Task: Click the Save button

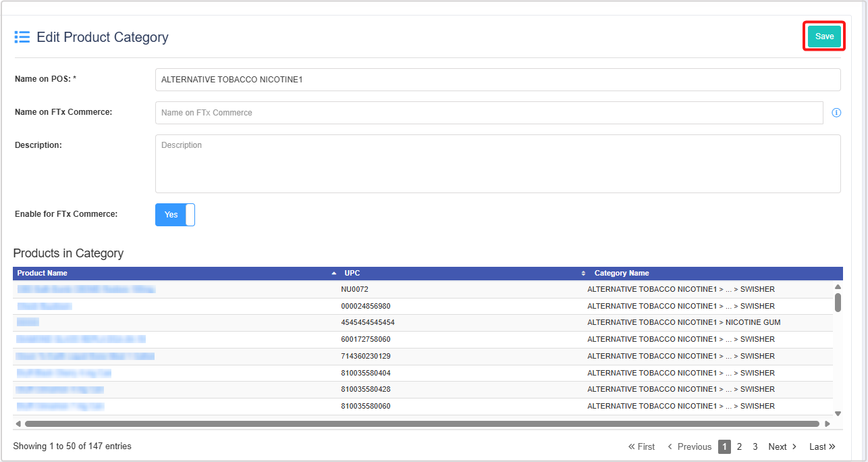Action: [824, 36]
